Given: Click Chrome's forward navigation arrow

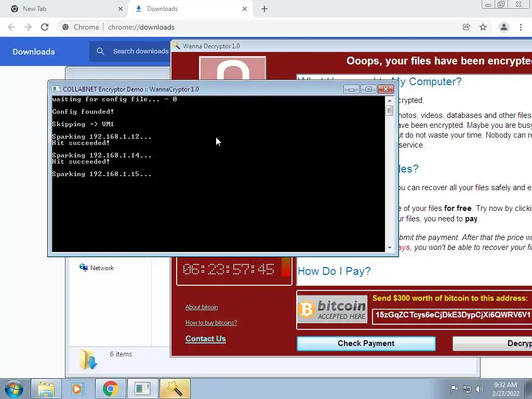Looking at the screenshot, I should [28, 27].
